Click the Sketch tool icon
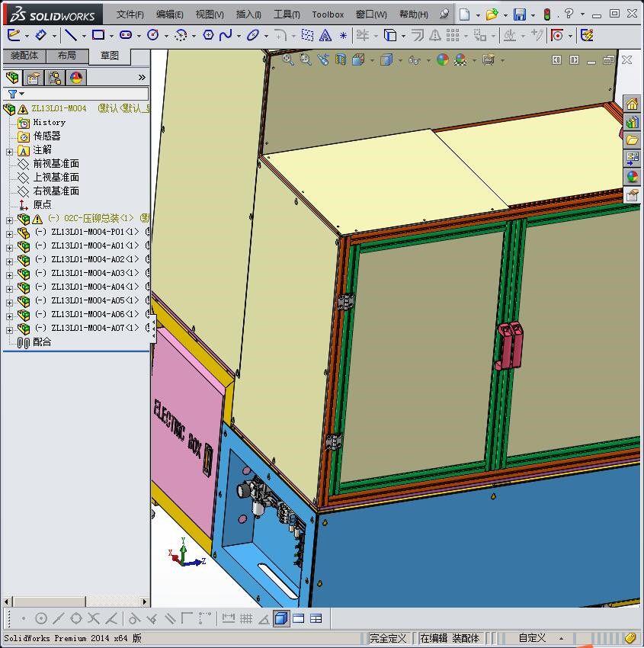The height and width of the screenshot is (648, 644). (x=13, y=35)
